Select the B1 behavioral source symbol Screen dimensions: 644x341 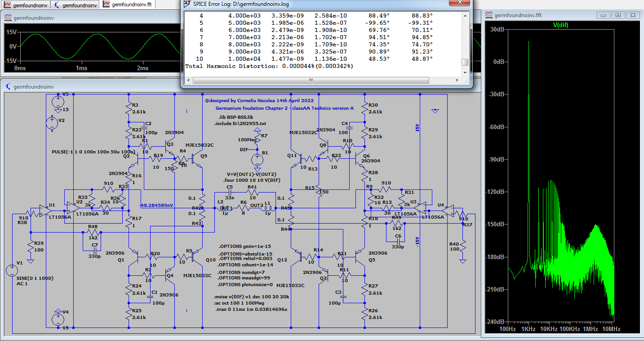coord(257,159)
